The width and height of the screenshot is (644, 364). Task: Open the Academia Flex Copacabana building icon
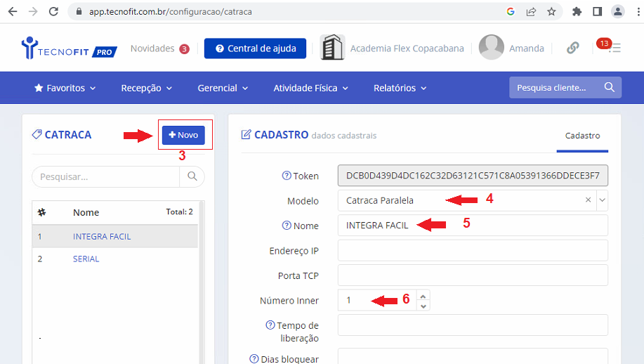[x=332, y=48]
